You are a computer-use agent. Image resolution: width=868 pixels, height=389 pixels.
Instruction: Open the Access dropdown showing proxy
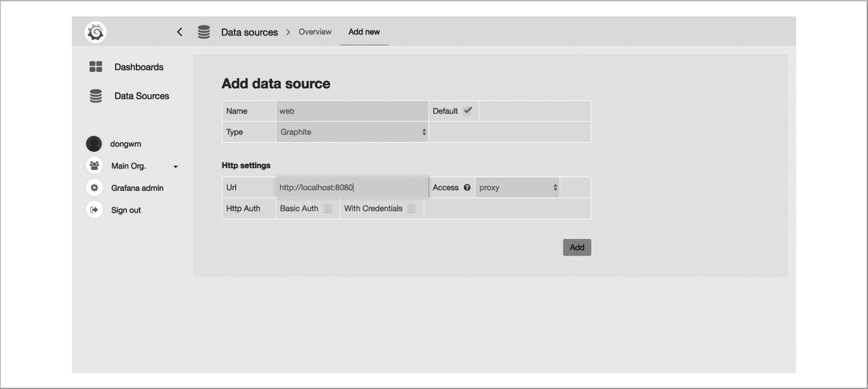(517, 188)
